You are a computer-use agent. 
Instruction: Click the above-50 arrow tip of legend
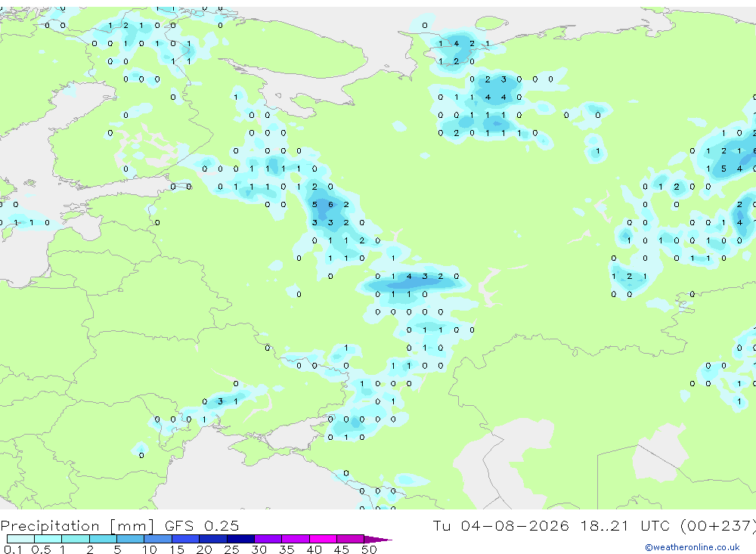379,539
